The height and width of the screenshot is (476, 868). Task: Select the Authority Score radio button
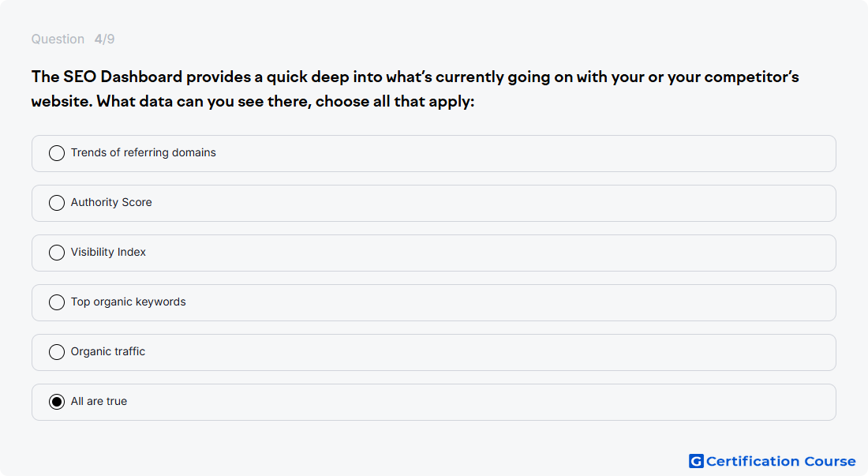pyautogui.click(x=57, y=203)
